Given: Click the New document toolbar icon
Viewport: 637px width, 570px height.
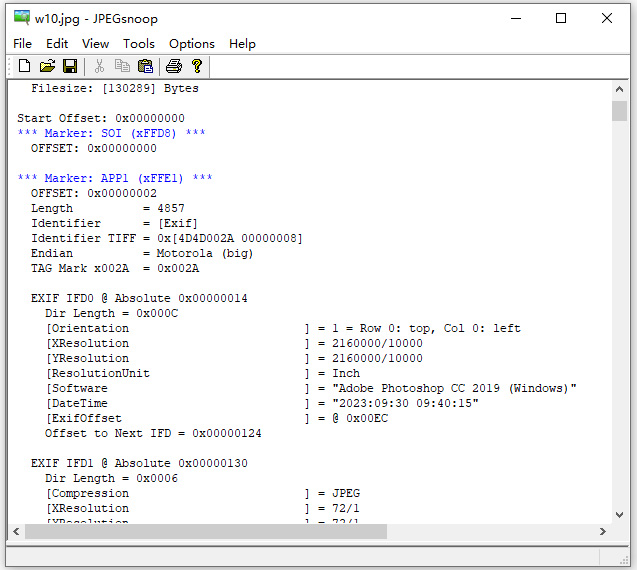Looking at the screenshot, I should coord(24,66).
